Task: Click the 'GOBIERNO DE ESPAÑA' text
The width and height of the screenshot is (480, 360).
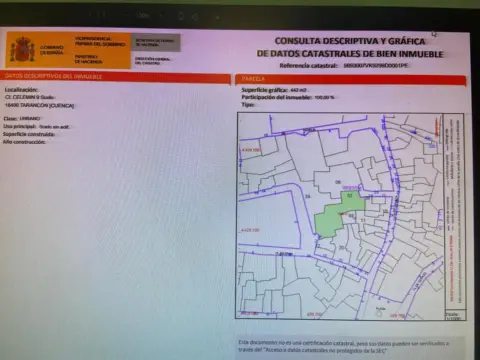Action: 52,50
